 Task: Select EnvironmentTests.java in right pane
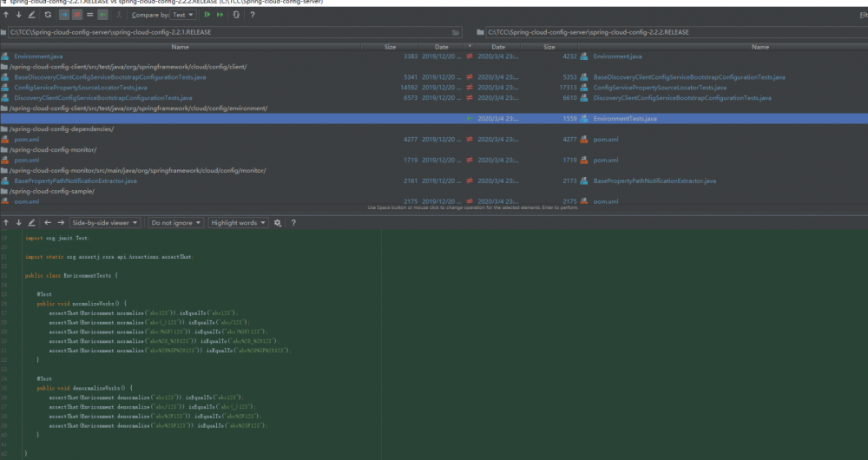pyautogui.click(x=625, y=118)
